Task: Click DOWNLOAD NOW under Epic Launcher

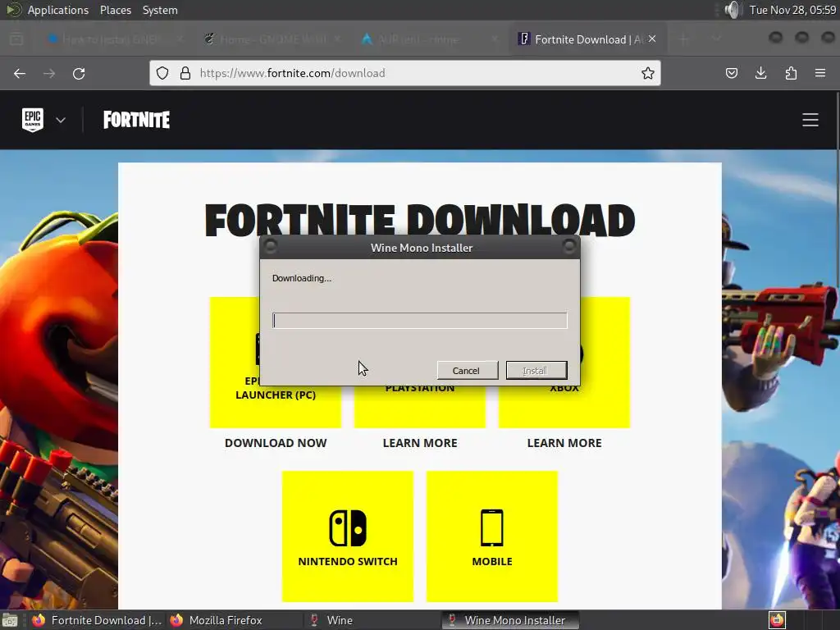Action: 276,443
